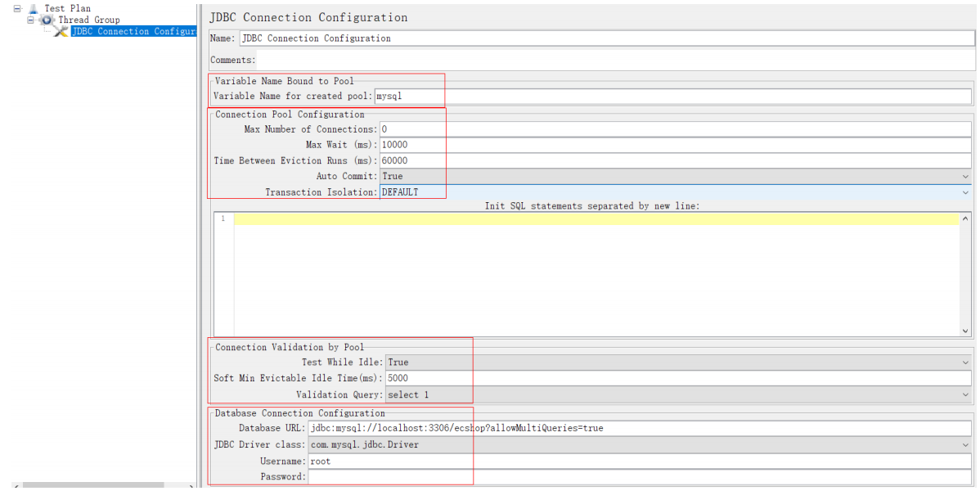Click the Init SQL editor scroll-down arrow

coord(965,331)
